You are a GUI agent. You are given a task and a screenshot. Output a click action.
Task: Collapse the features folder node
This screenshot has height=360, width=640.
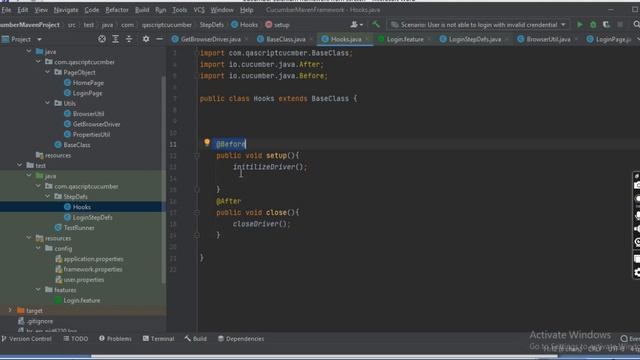tap(38, 290)
